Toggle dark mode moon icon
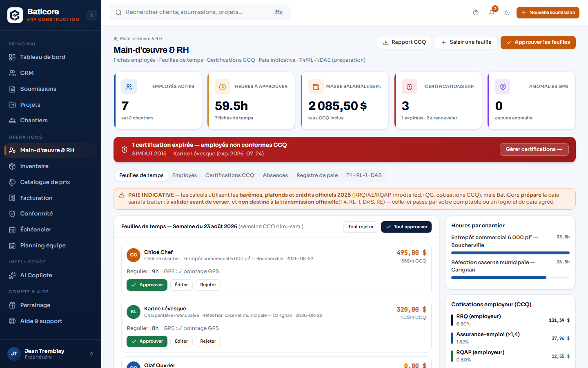 507,13
